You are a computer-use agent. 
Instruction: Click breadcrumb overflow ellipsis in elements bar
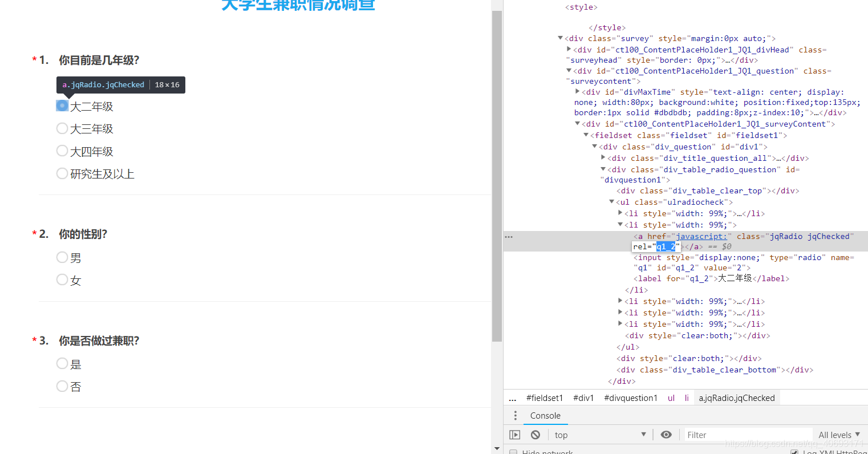(512, 398)
